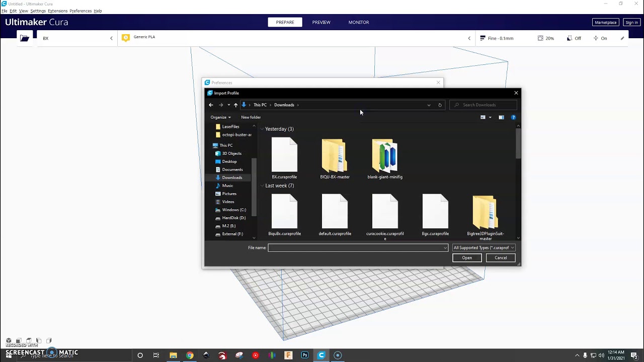Select Documents in navigation pane
644x362 pixels.
232,169
